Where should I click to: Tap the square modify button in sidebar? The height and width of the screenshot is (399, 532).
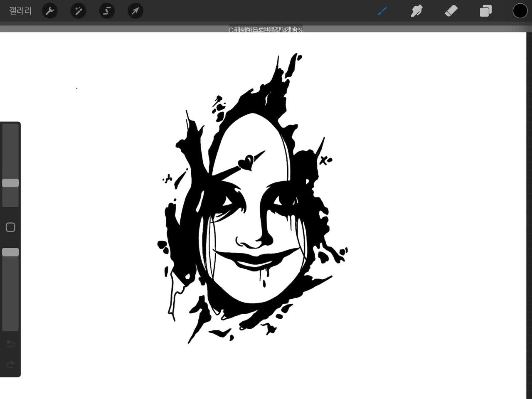click(10, 227)
